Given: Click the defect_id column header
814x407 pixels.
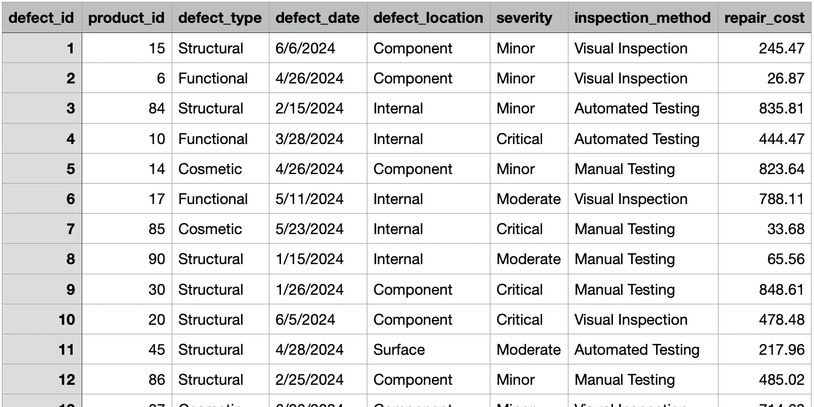Looking at the screenshot, I should 41,18.
